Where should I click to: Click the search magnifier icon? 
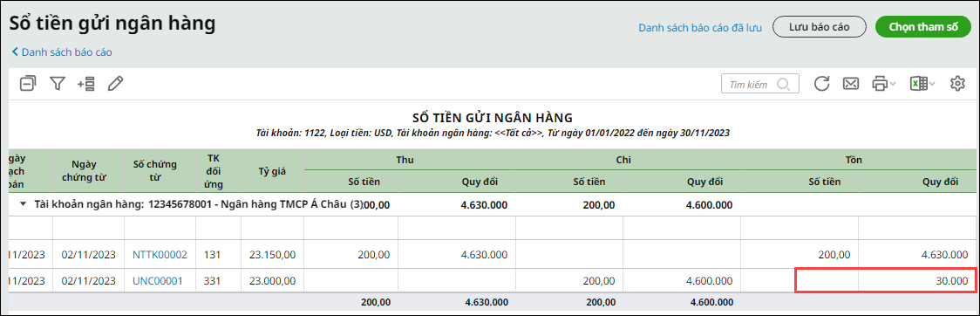pos(782,84)
